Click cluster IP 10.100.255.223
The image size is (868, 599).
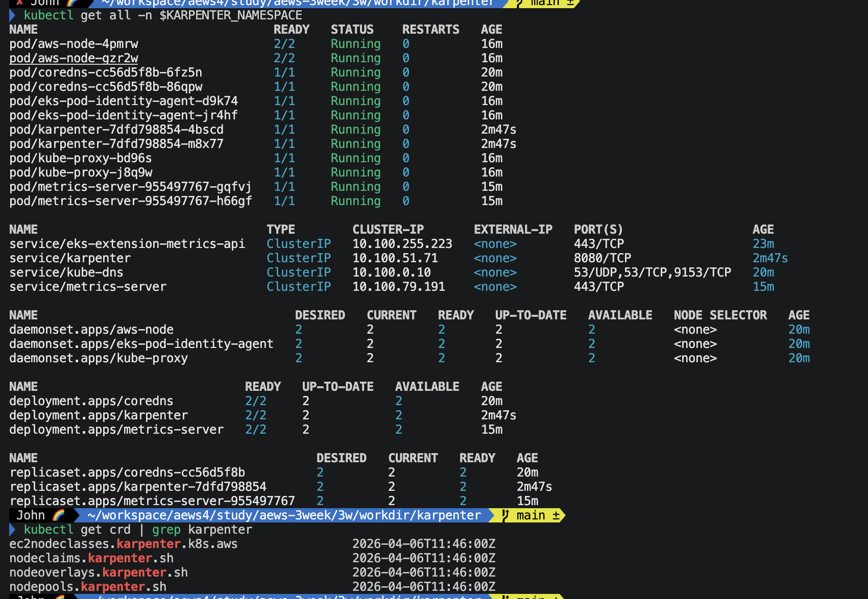402,244
